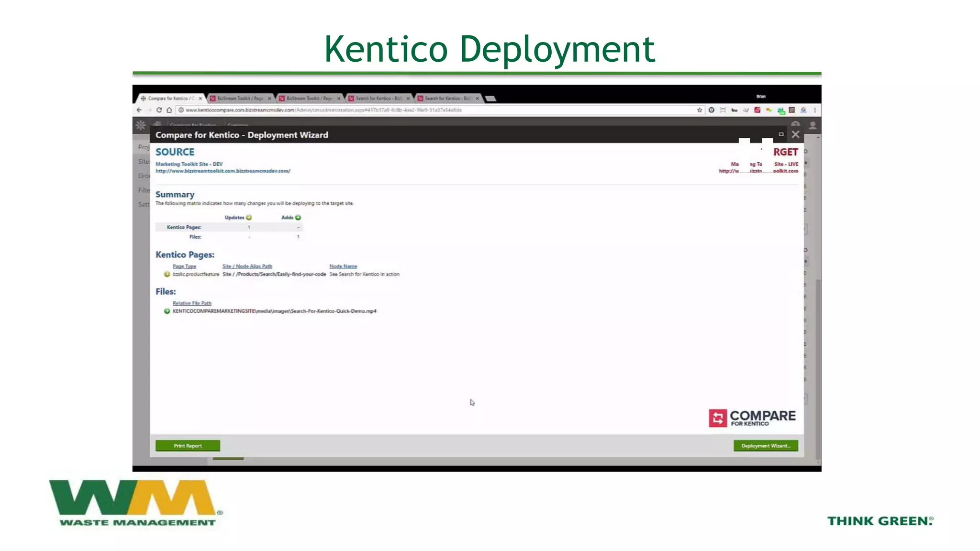Screen dimensions: 980x551
Task: Click the first extension icon after the star
Action: coord(712,110)
